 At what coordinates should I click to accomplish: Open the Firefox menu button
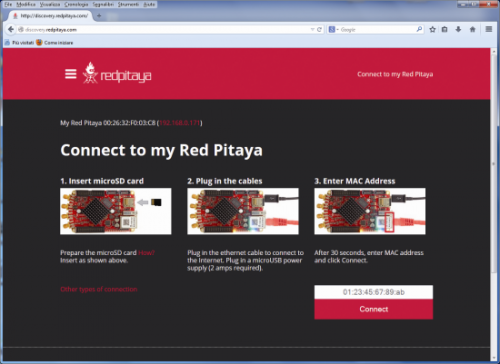489,29
